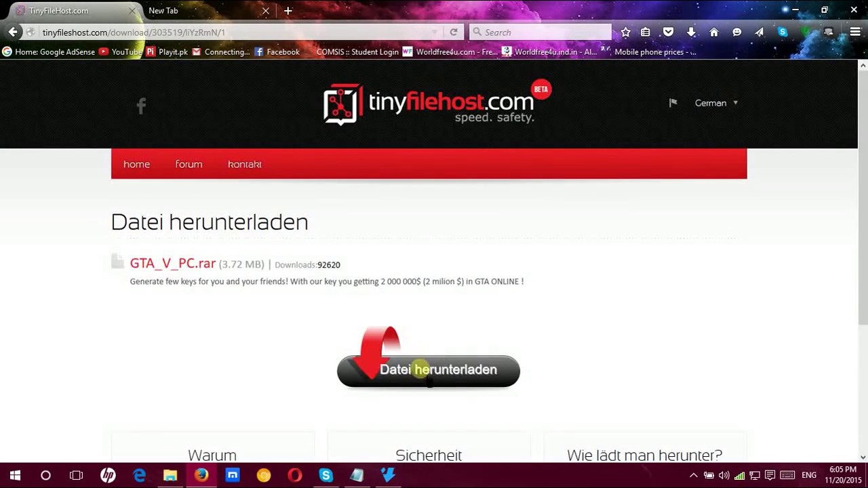Image resolution: width=868 pixels, height=488 pixels.
Task: Open Skype from the taskbar
Action: click(326, 476)
